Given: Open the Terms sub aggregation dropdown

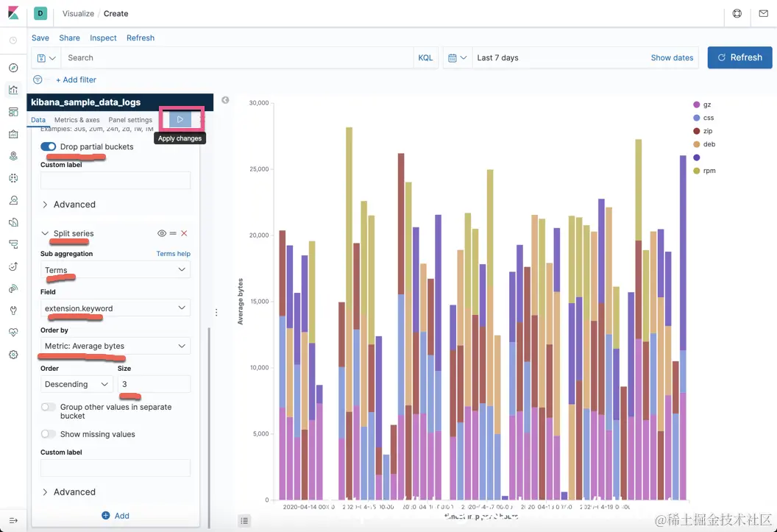Looking at the screenshot, I should (x=116, y=269).
